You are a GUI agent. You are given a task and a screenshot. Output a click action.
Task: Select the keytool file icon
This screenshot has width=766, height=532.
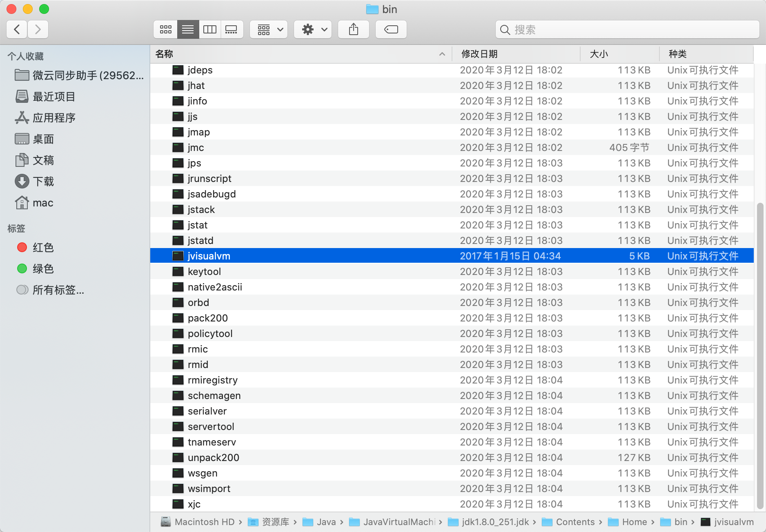pos(178,272)
